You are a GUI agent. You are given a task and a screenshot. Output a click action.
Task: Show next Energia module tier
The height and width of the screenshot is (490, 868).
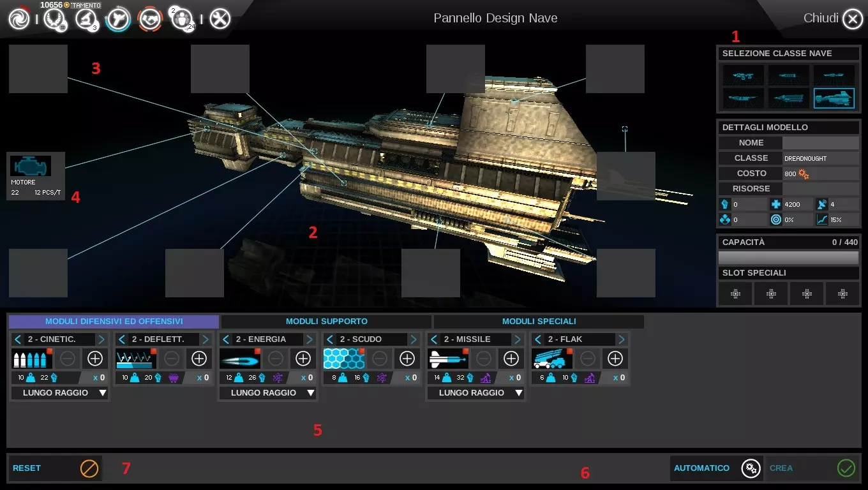tap(309, 339)
